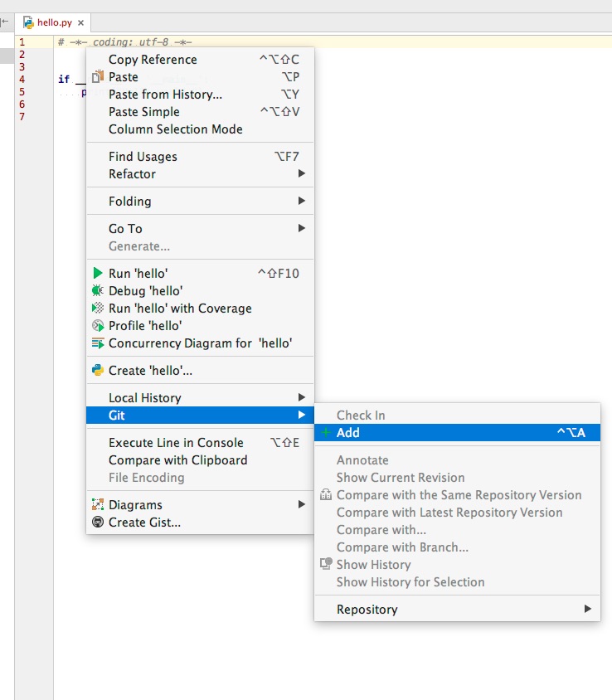The image size is (612, 700).
Task: Click the Show History icon
Action: click(x=326, y=564)
